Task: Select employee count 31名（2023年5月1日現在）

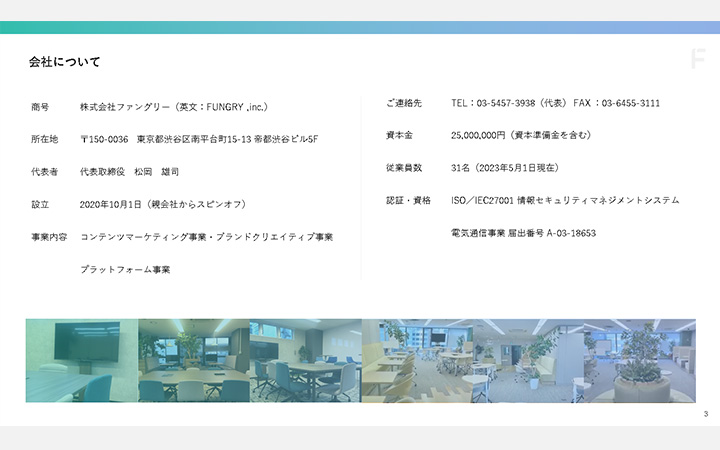Action: (x=505, y=168)
